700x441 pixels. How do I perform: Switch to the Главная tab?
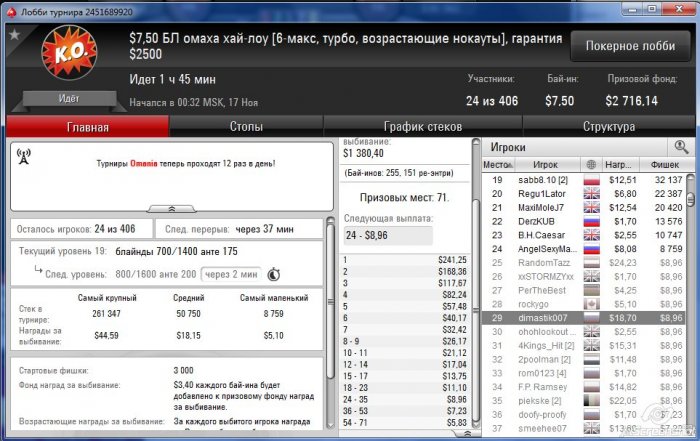88,127
